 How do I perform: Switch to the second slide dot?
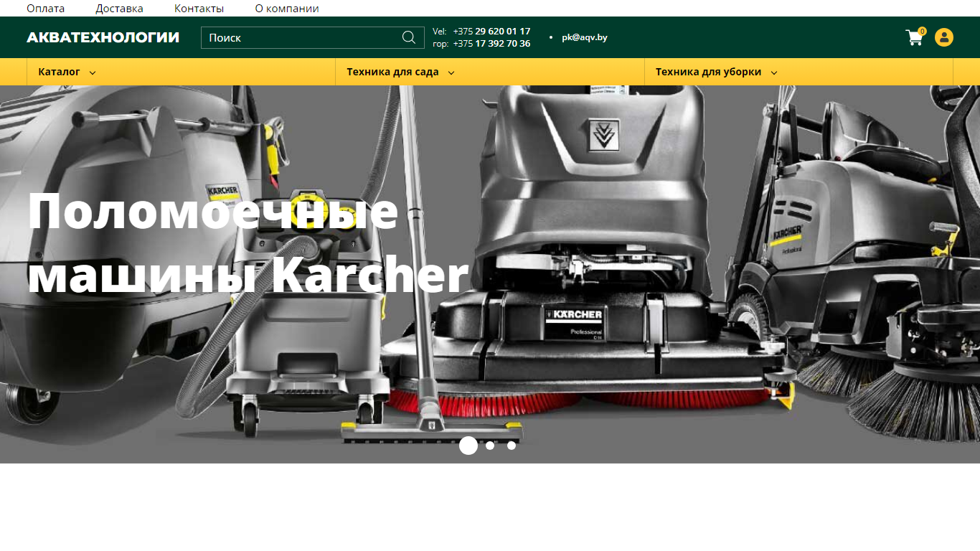click(490, 446)
